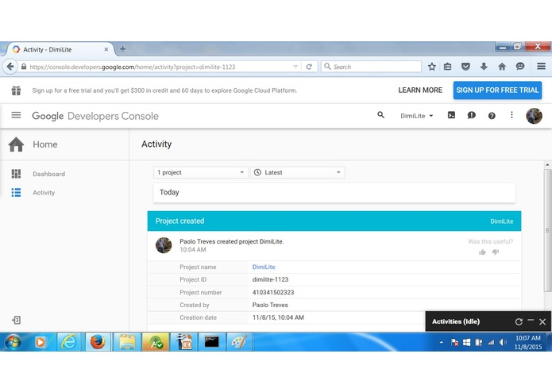The height and width of the screenshot is (392, 552).
Task: Activate the Cloud Shell terminal icon
Action: tap(451, 115)
